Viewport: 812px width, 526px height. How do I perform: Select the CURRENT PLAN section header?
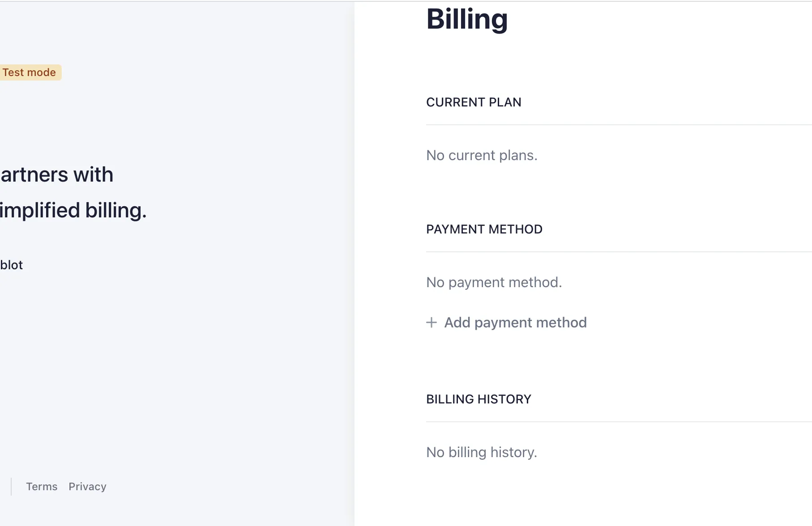474,102
